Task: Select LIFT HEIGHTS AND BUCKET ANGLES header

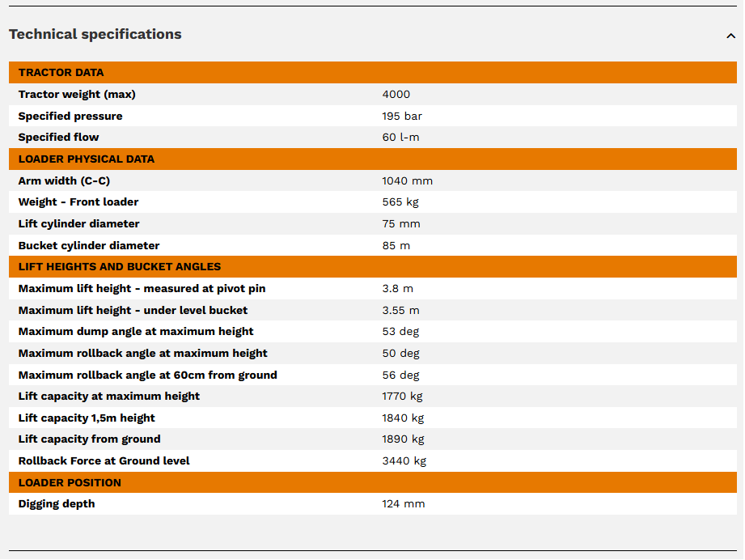Action: coord(120,267)
